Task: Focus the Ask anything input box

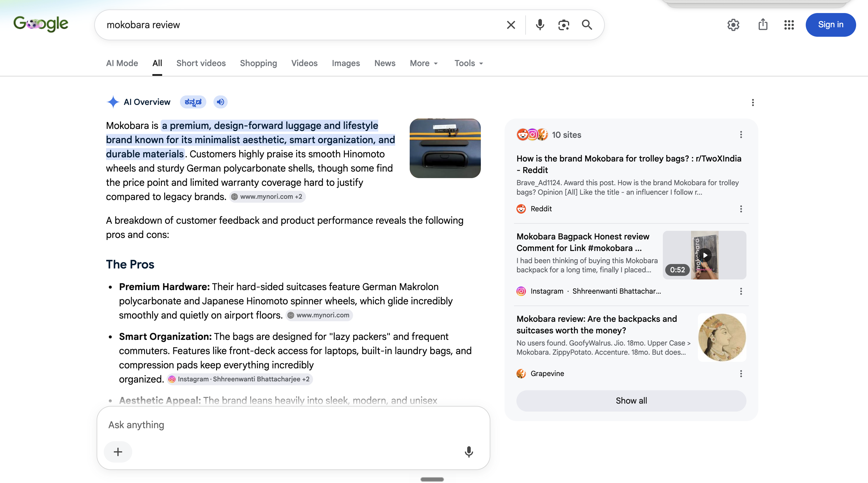Action: pyautogui.click(x=293, y=425)
